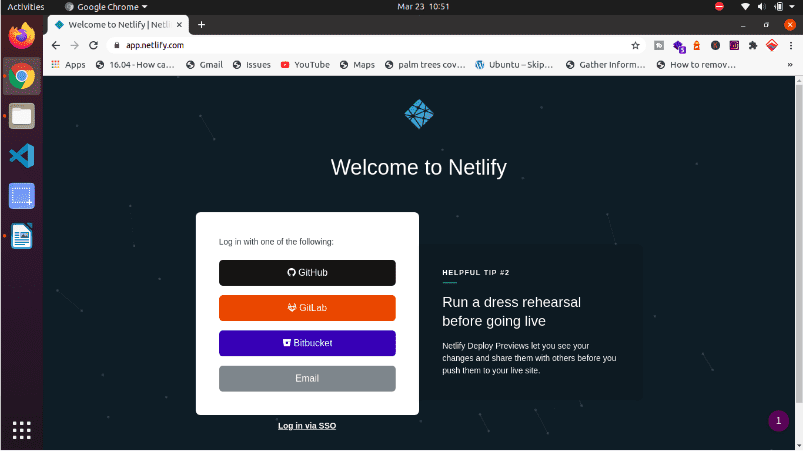Choose the Bitbucket login option
The image size is (803, 455).
coord(307,343)
